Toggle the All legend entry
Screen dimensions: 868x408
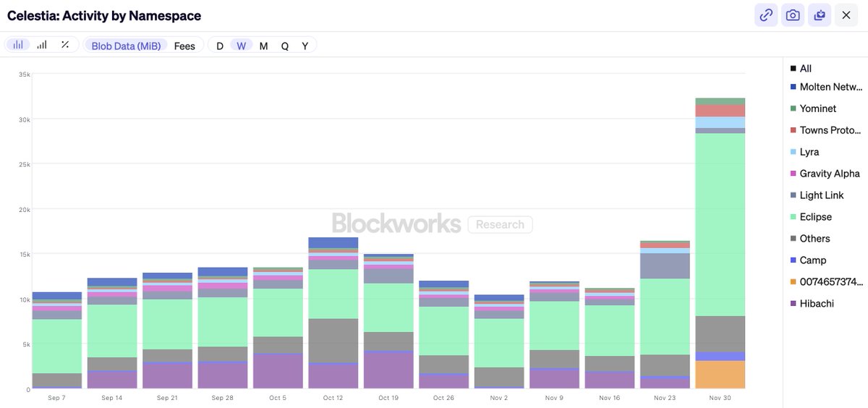[801, 68]
